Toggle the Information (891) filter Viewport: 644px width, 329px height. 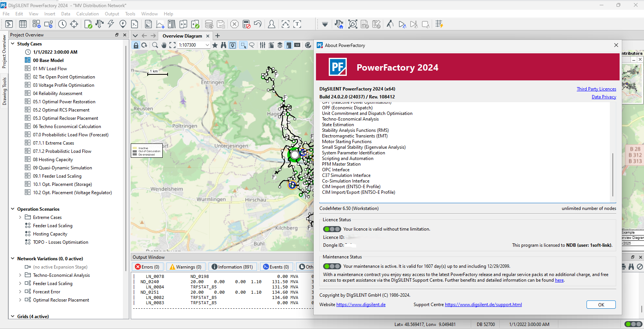coord(232,267)
